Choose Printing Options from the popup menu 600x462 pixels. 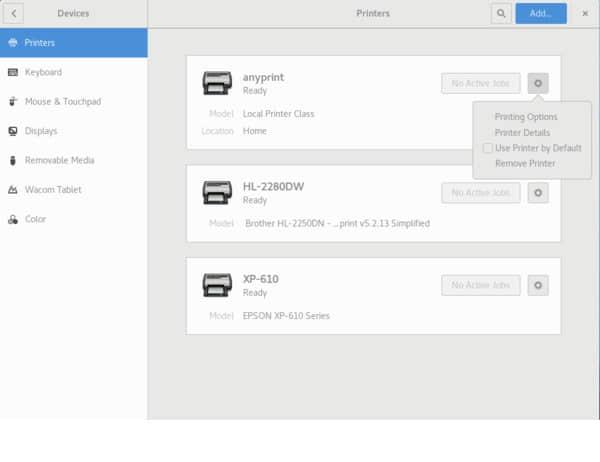click(526, 117)
